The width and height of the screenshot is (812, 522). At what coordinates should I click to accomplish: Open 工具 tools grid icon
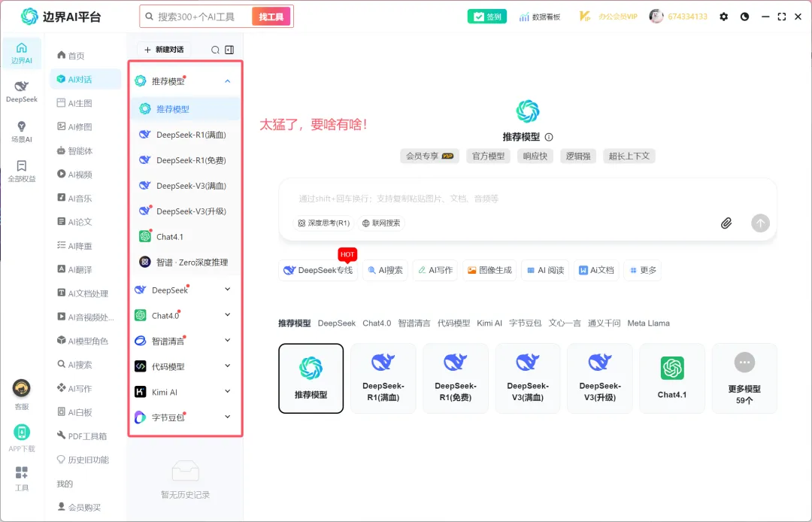click(22, 478)
